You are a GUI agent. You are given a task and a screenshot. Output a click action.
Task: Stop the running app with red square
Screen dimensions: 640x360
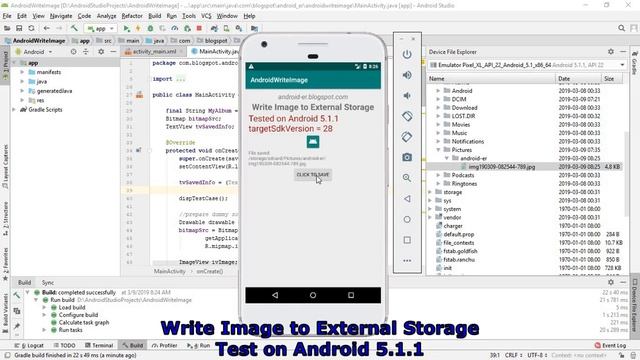[199, 28]
